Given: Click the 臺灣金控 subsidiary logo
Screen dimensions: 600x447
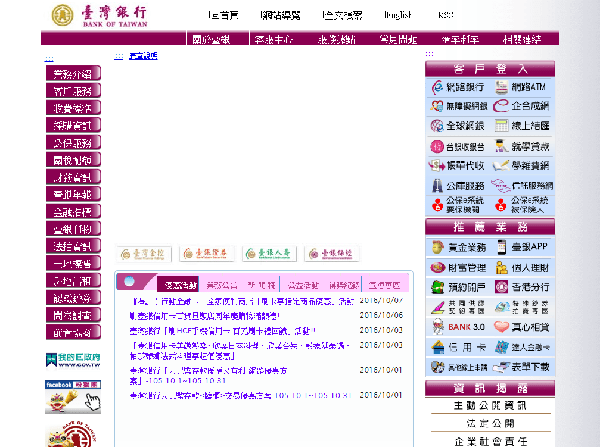Looking at the screenshot, I should [x=143, y=254].
